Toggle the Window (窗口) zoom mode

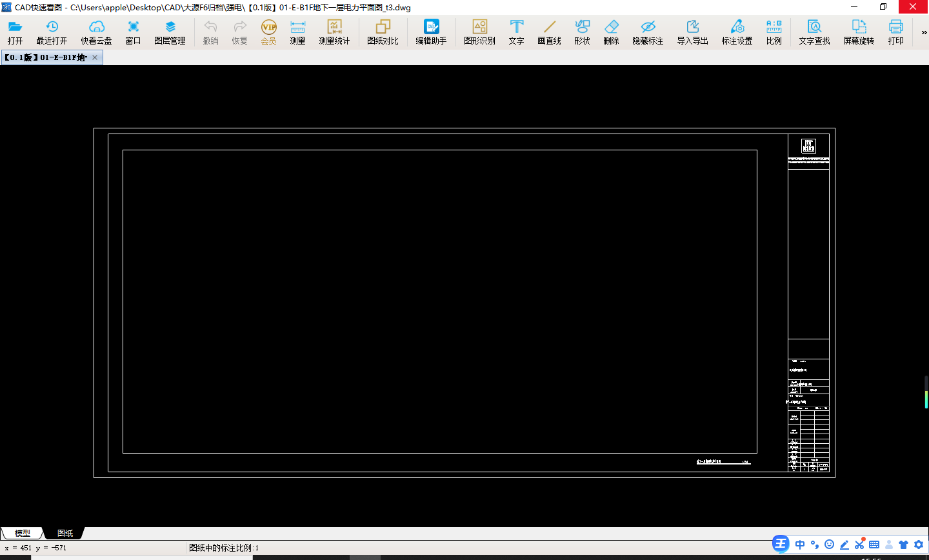(133, 32)
